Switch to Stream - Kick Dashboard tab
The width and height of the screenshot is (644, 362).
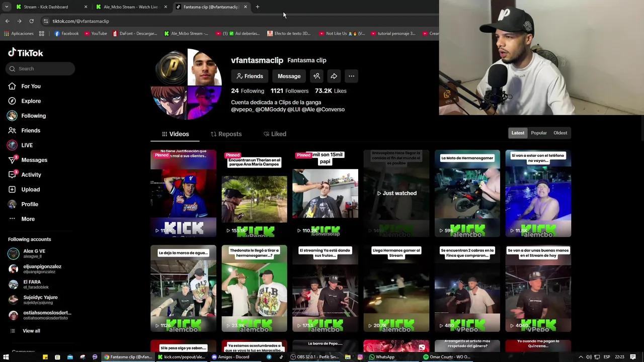point(51,7)
